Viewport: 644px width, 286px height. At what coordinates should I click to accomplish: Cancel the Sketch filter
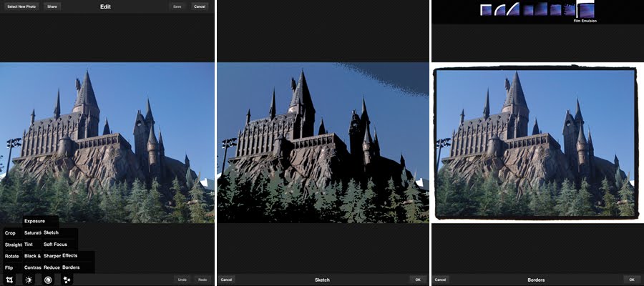tap(226, 280)
